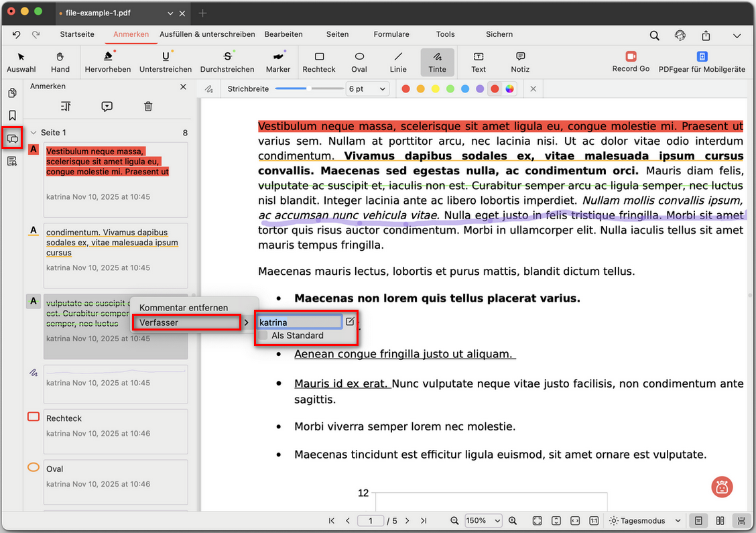Switch to two-page view layout
The height and width of the screenshot is (533, 756).
[720, 521]
